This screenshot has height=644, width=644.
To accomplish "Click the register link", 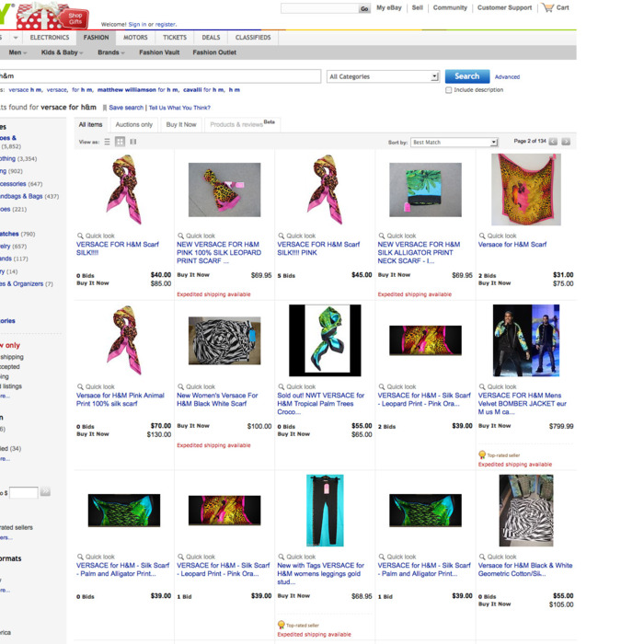I will click(166, 24).
